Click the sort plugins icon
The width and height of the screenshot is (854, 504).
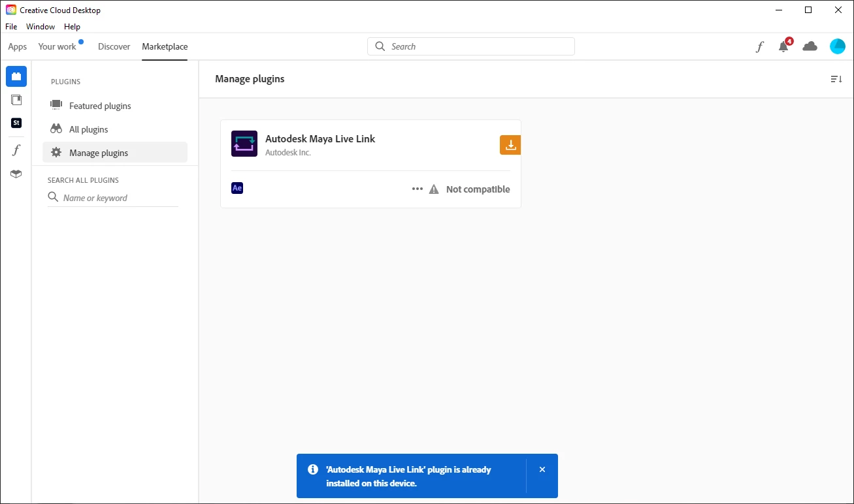pyautogui.click(x=836, y=79)
